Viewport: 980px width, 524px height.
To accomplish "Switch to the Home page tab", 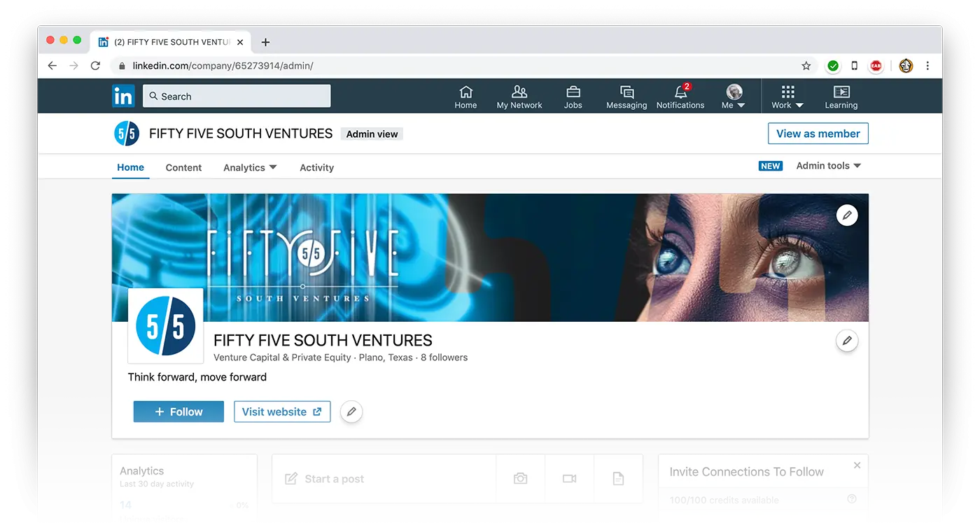I will (x=130, y=167).
